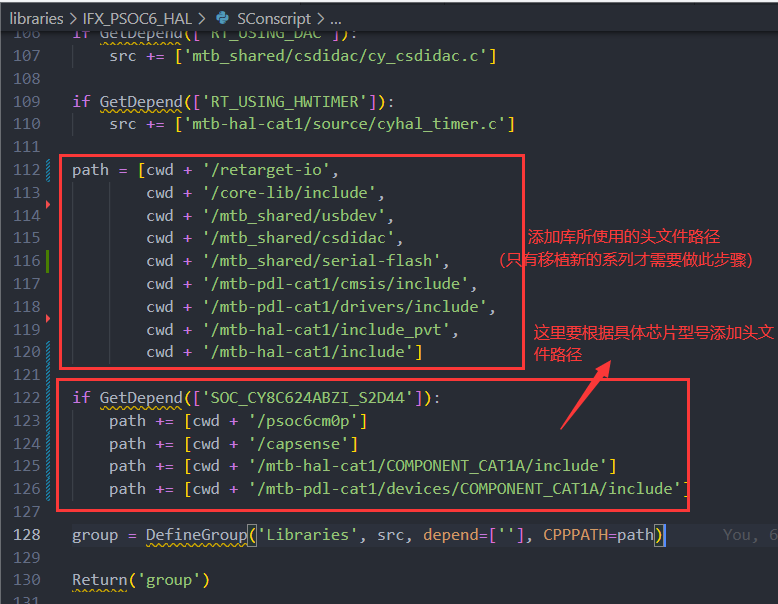Click the 'You, 6' git blame annotation
The width and height of the screenshot is (778, 604).
point(748,535)
